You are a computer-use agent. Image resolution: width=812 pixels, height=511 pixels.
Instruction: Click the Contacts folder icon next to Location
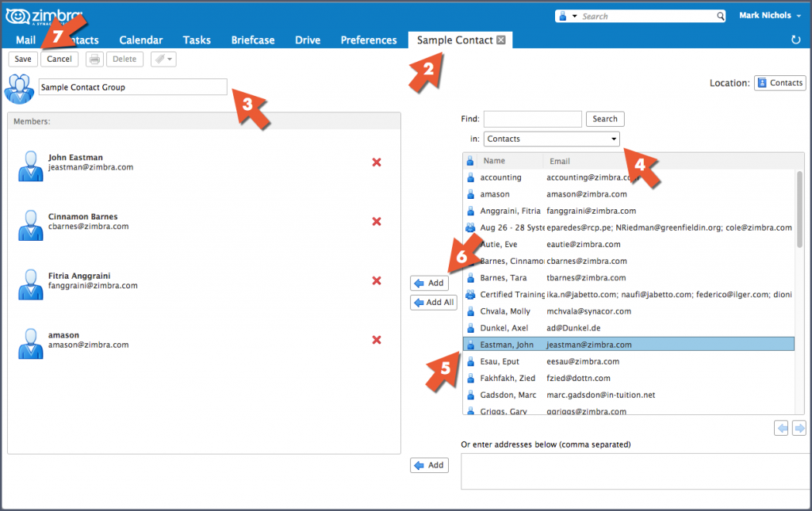(779, 82)
